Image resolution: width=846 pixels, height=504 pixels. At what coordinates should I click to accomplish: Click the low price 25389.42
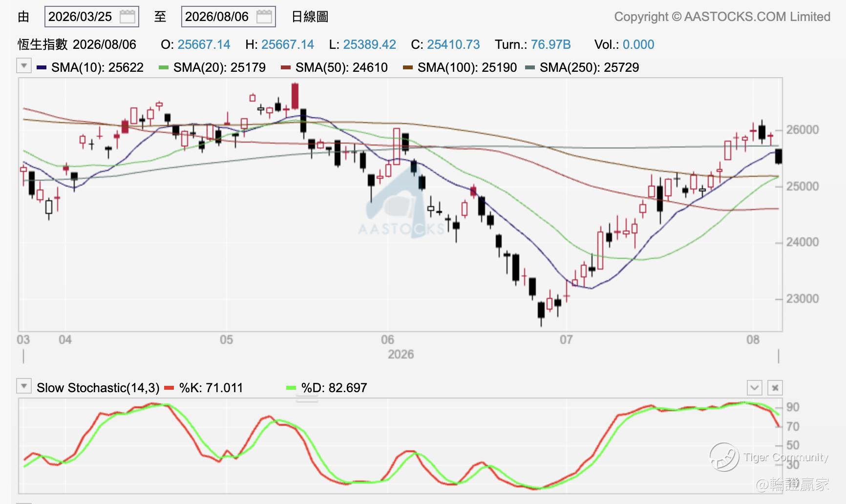pos(369,44)
